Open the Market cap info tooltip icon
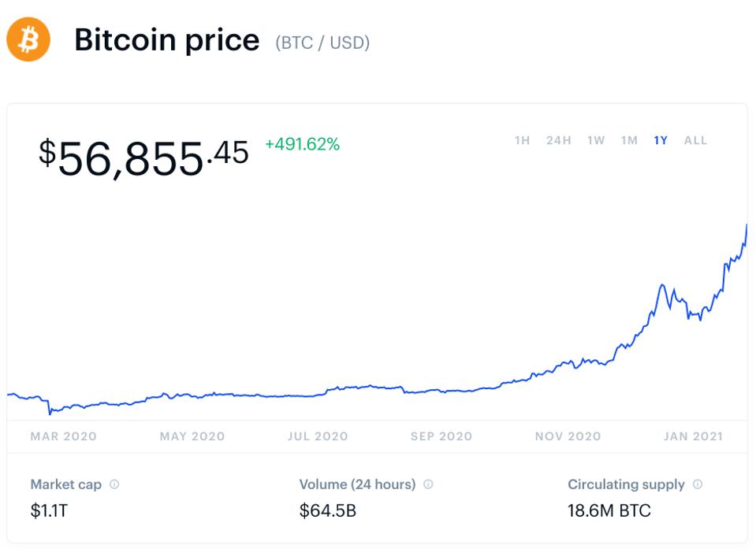 tap(114, 484)
